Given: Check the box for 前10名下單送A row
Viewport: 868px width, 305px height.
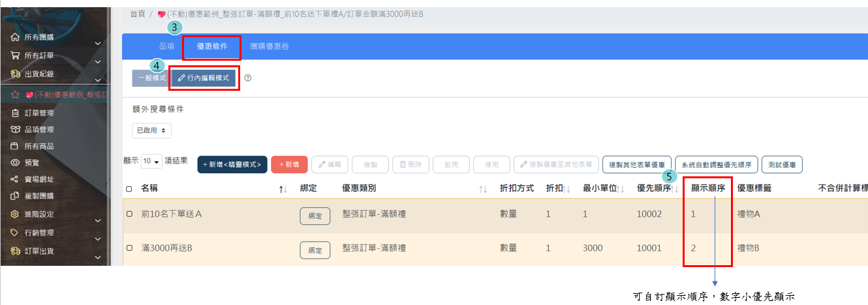Looking at the screenshot, I should coord(129,214).
